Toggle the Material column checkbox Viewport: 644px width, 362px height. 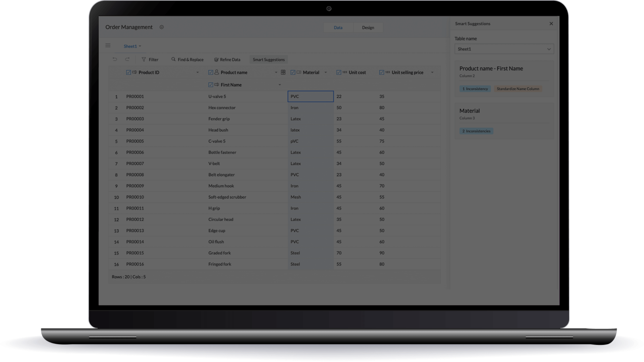pyautogui.click(x=293, y=73)
